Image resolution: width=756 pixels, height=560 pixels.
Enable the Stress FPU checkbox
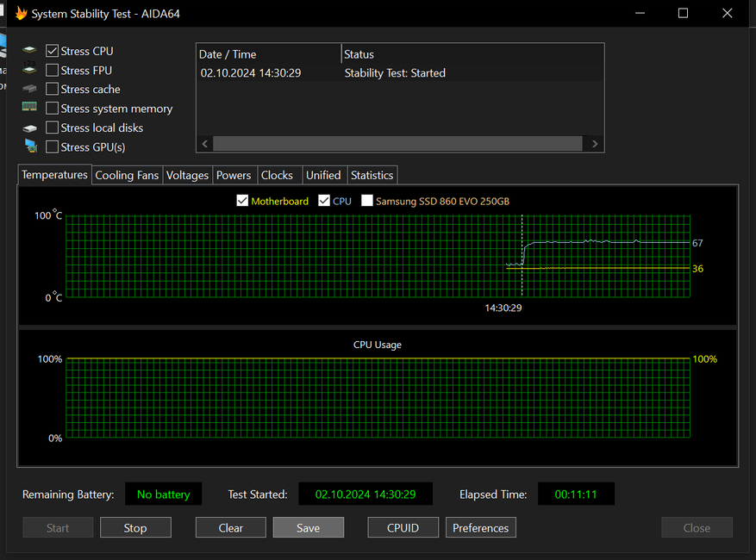click(53, 71)
